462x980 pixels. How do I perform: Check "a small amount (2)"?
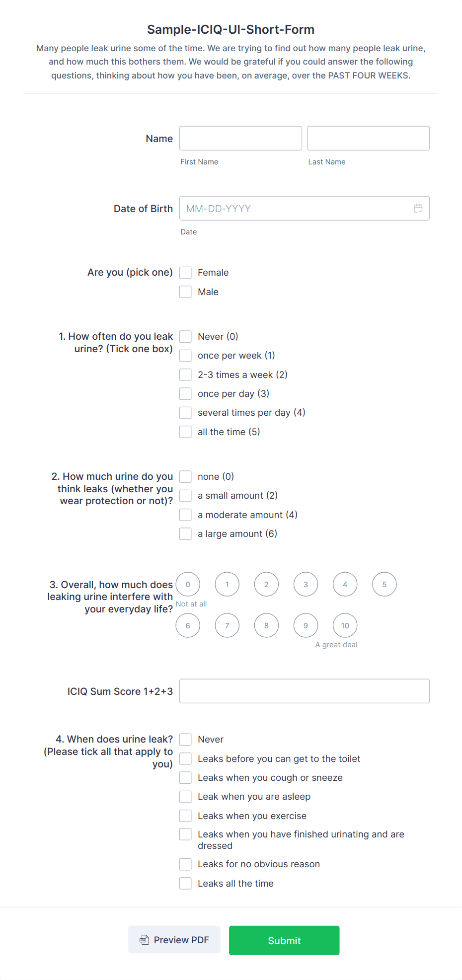(185, 495)
